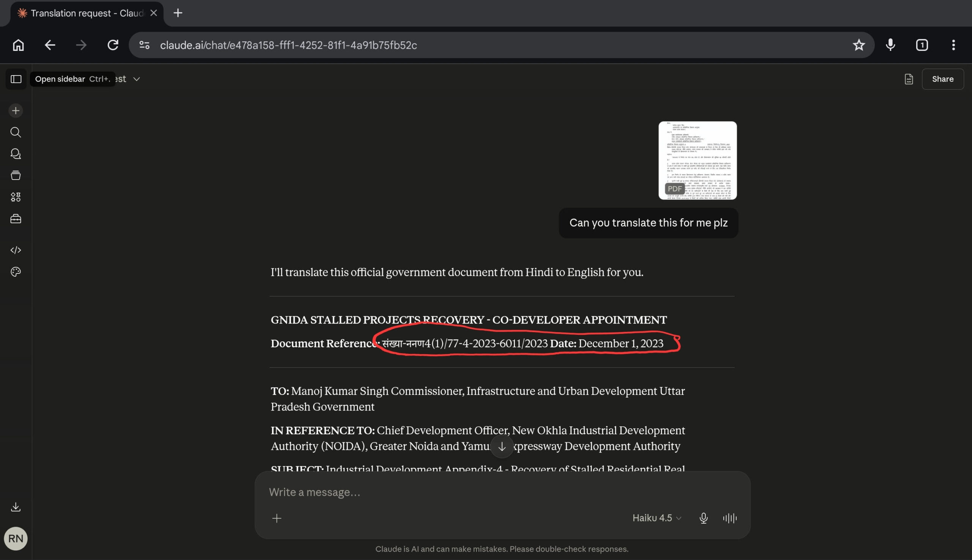This screenshot has width=972, height=560.
Task: Open the Artifacts shapes icon in sidebar
Action: 16,197
